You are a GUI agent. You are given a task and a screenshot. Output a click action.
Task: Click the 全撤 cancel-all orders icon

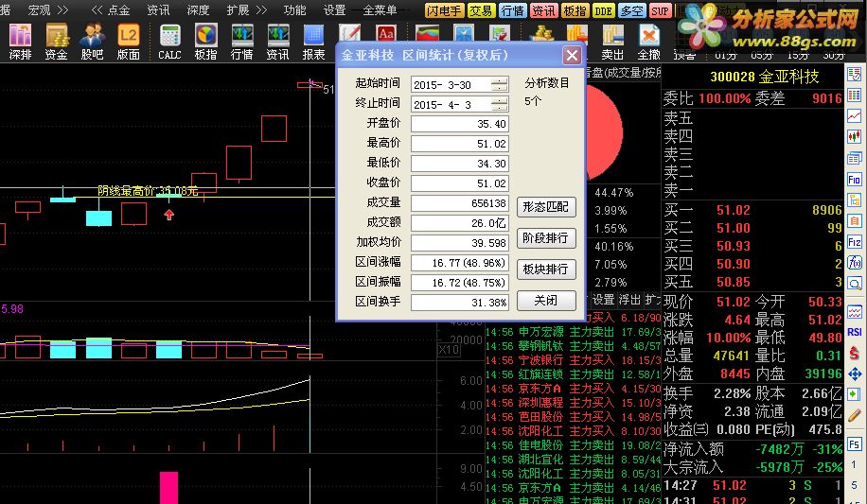point(649,42)
